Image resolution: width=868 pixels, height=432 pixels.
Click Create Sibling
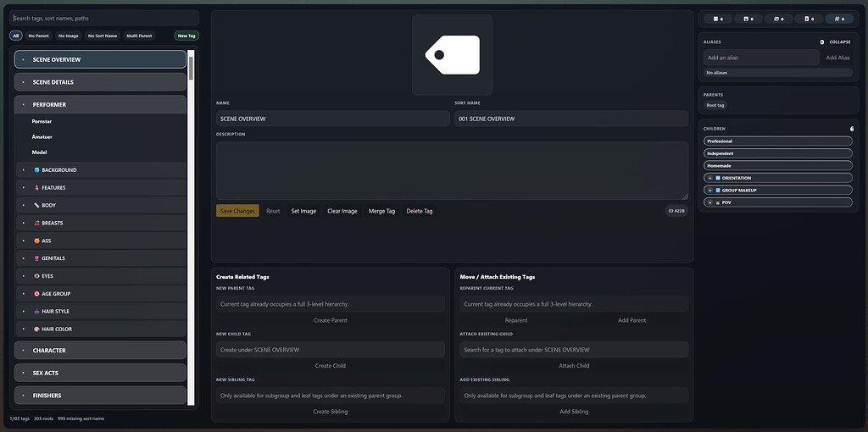click(x=331, y=412)
